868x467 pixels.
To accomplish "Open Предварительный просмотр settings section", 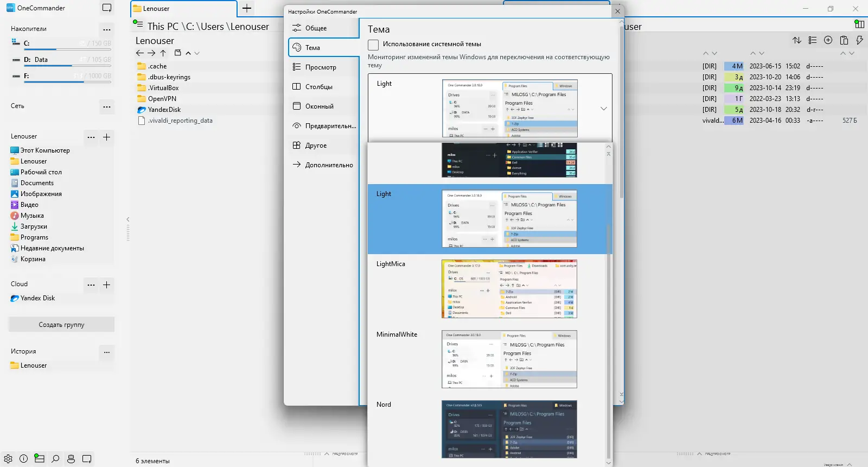I will click(324, 126).
